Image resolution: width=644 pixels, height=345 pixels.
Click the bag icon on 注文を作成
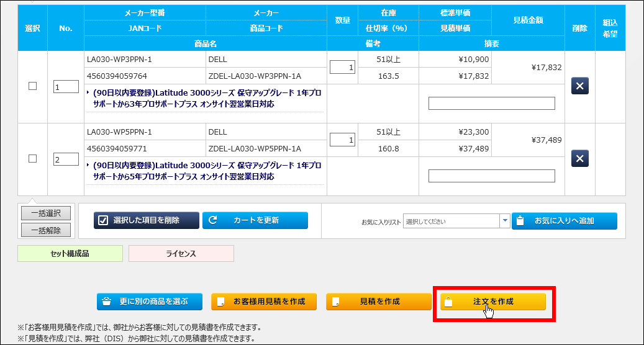[449, 302]
